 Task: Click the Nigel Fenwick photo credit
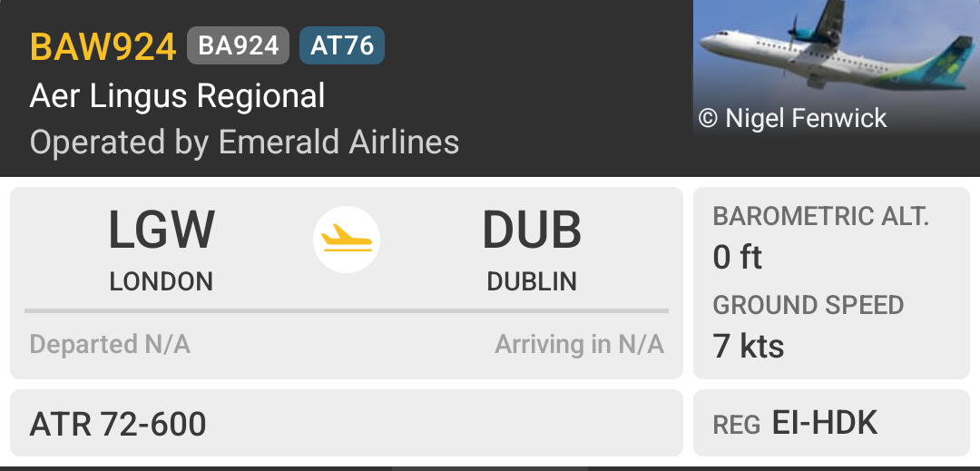792,118
